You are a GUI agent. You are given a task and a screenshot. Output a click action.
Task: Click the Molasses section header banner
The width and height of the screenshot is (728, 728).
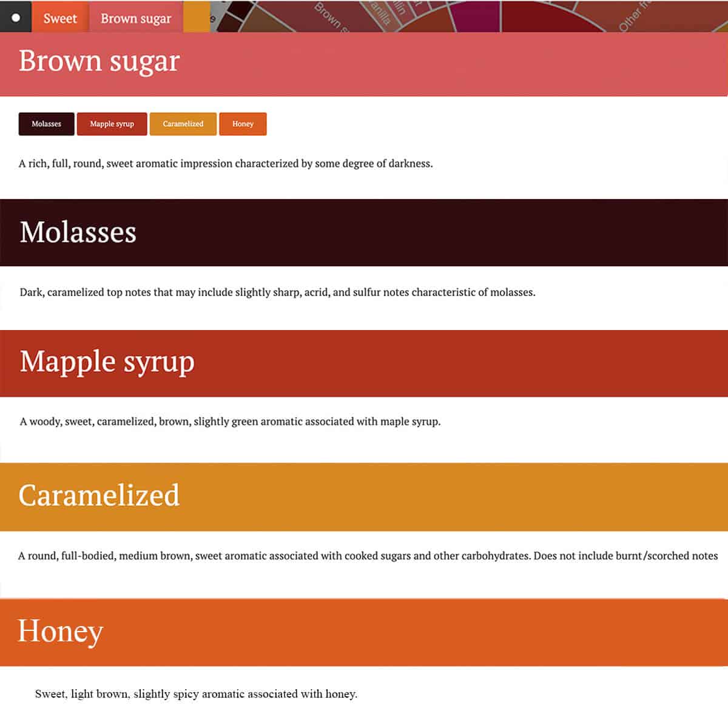[364, 232]
